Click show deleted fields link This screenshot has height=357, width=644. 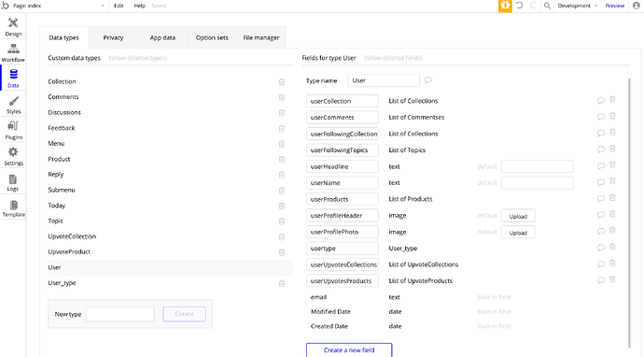coord(394,58)
